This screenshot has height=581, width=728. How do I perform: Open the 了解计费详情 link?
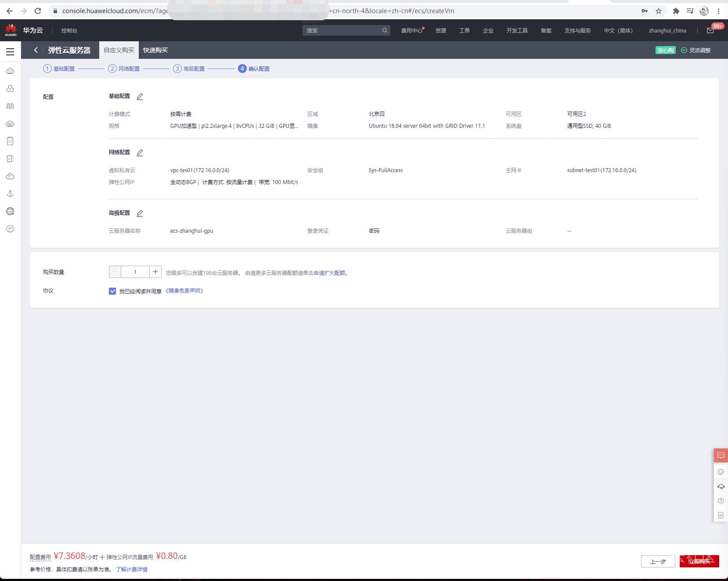click(x=132, y=570)
